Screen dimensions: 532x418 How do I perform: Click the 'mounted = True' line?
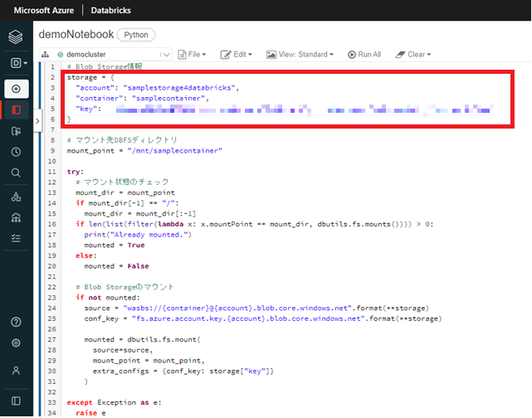pos(115,245)
